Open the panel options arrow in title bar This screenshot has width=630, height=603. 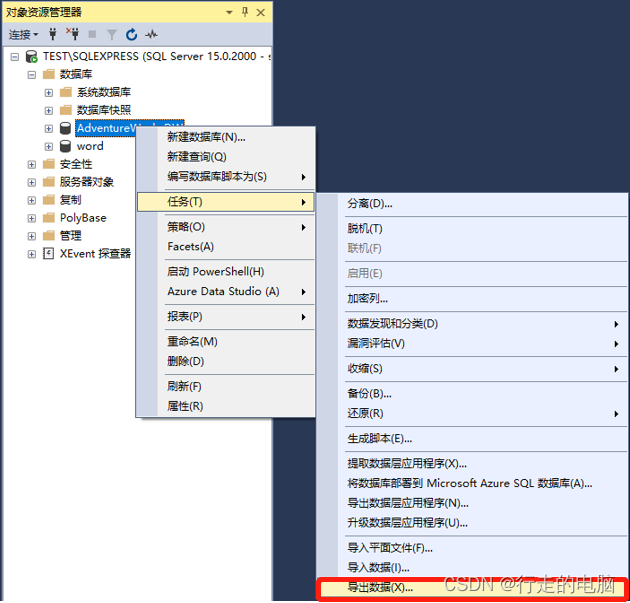[x=229, y=12]
